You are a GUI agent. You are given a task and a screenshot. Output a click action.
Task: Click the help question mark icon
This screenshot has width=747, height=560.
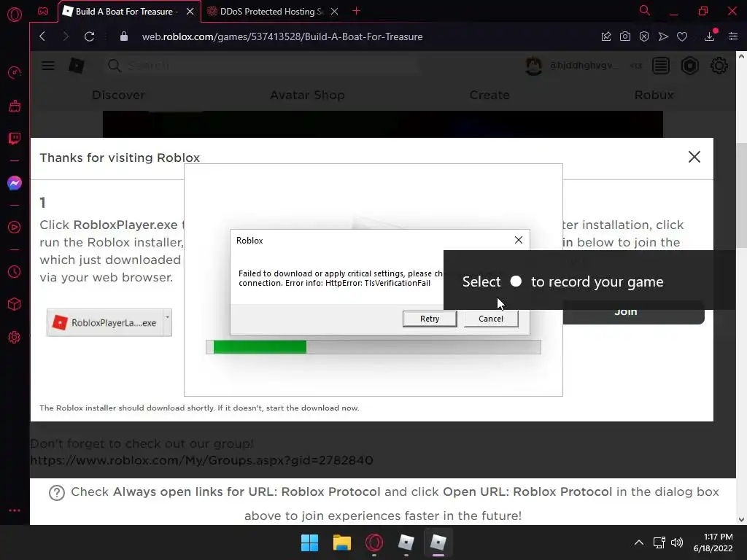[57, 492]
